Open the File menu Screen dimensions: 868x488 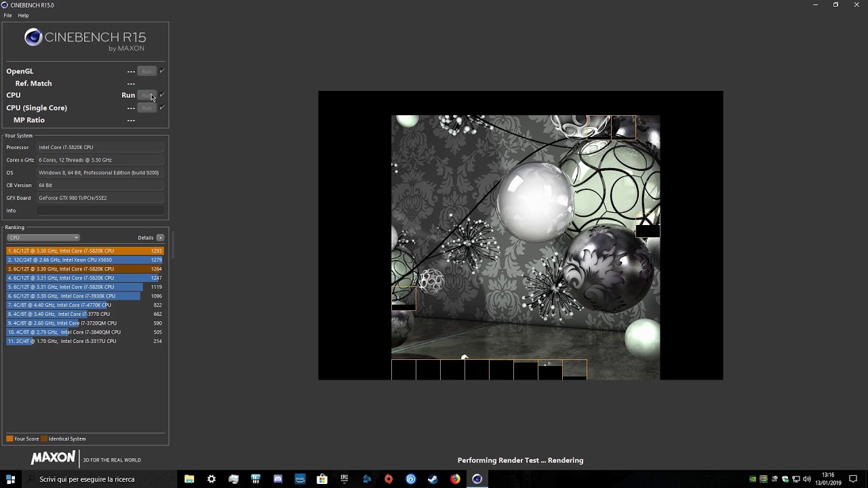[x=7, y=16]
